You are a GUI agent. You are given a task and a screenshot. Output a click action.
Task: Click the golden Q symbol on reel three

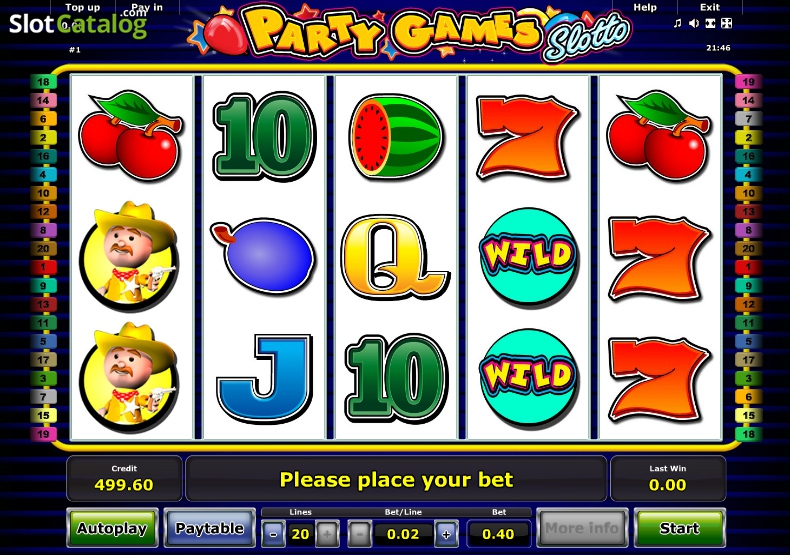pos(396,256)
